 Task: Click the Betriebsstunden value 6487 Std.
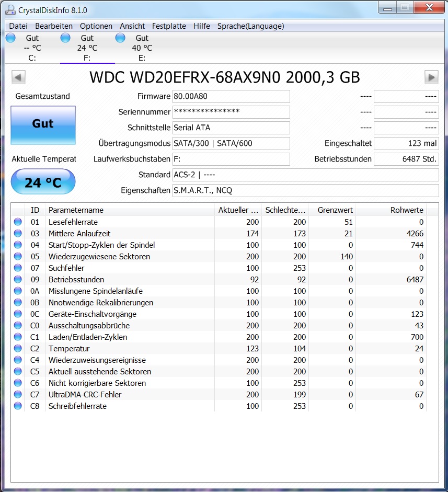click(406, 159)
